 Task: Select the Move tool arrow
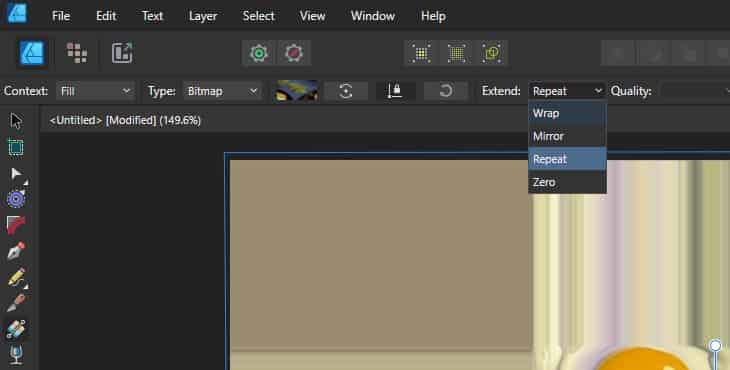click(16, 121)
